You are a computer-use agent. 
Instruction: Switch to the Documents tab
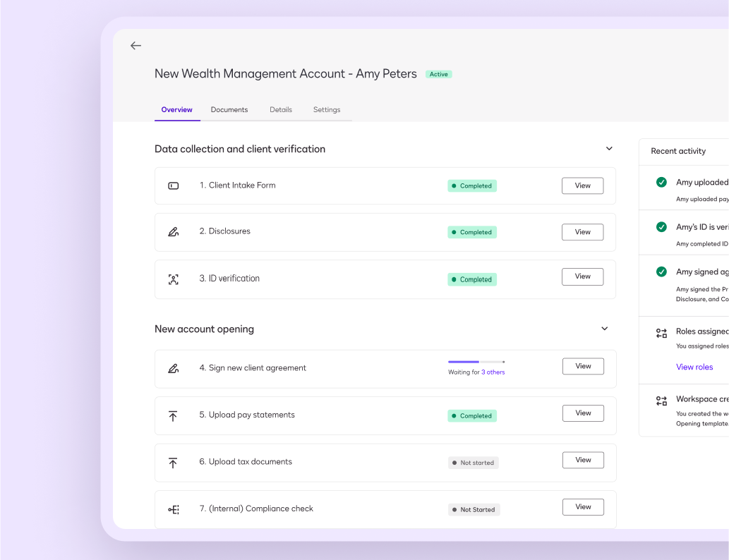pyautogui.click(x=229, y=110)
